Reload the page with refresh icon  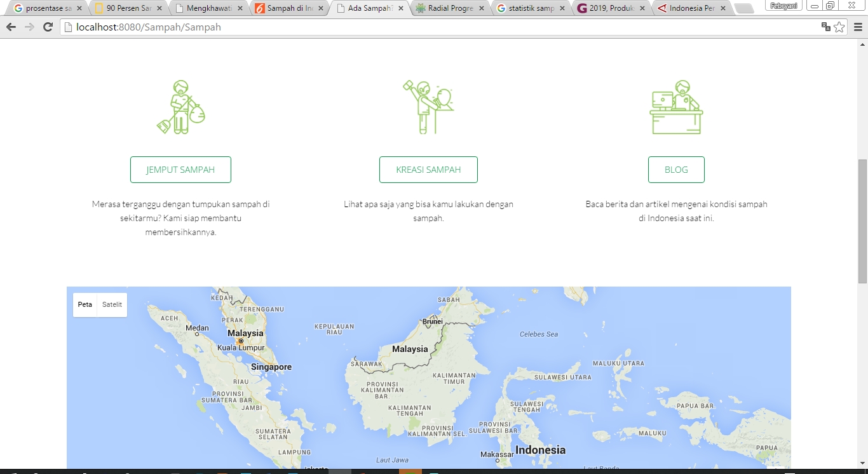coord(48,27)
